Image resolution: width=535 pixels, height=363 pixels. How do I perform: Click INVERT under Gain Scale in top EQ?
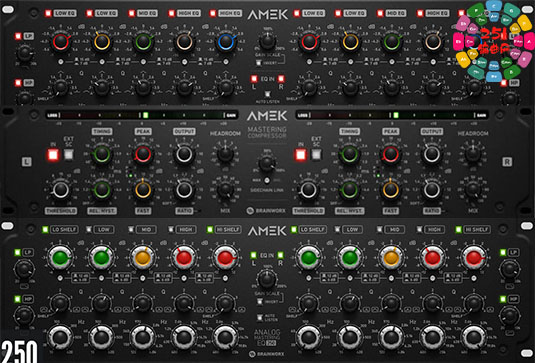(x=259, y=63)
